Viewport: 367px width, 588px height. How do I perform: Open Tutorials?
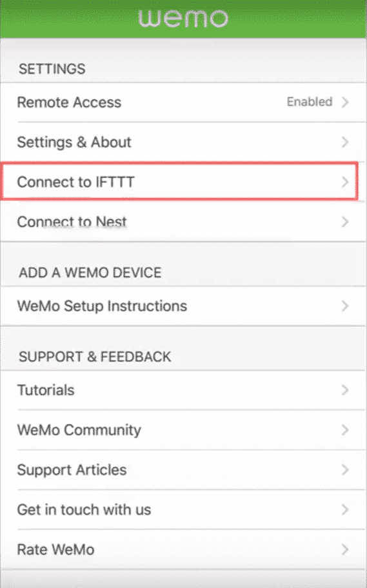click(183, 390)
